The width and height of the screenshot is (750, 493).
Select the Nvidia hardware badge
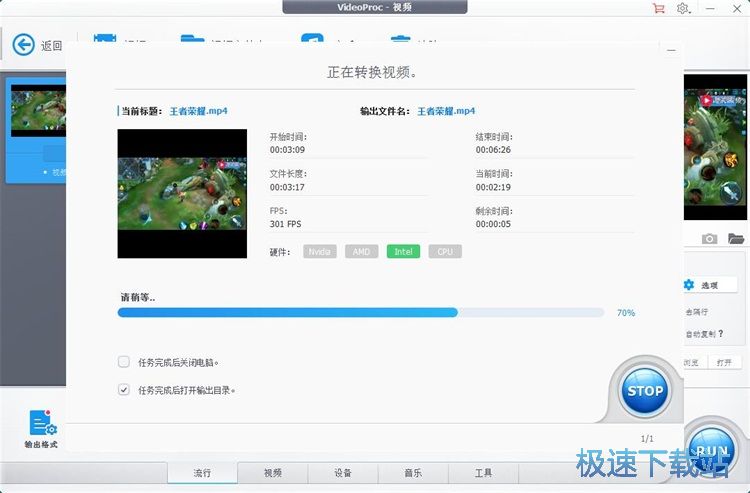coord(320,252)
